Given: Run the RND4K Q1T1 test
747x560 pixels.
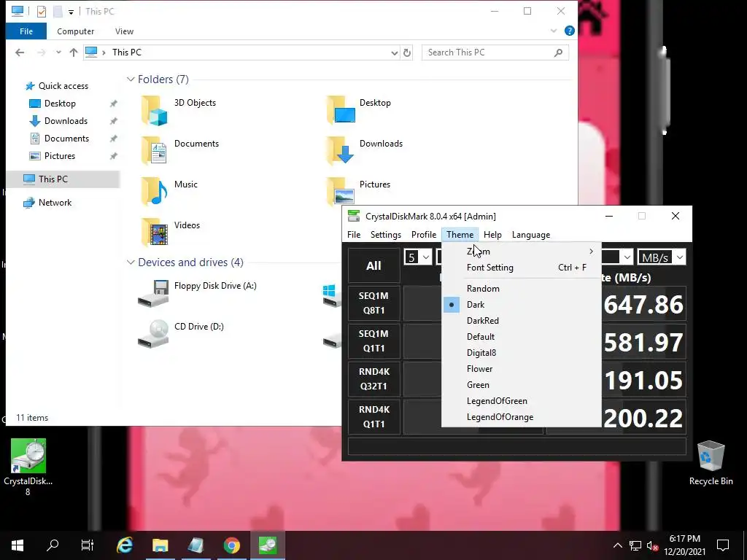Looking at the screenshot, I should (374, 416).
